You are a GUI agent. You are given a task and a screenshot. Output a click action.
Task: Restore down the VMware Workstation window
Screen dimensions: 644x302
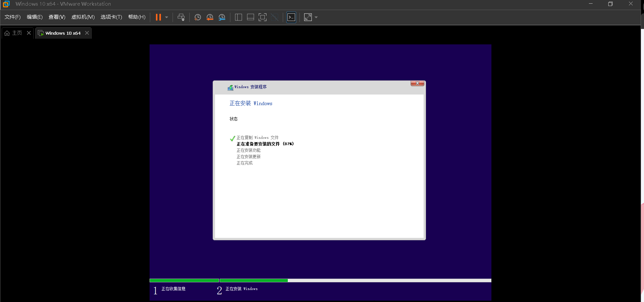click(x=610, y=4)
